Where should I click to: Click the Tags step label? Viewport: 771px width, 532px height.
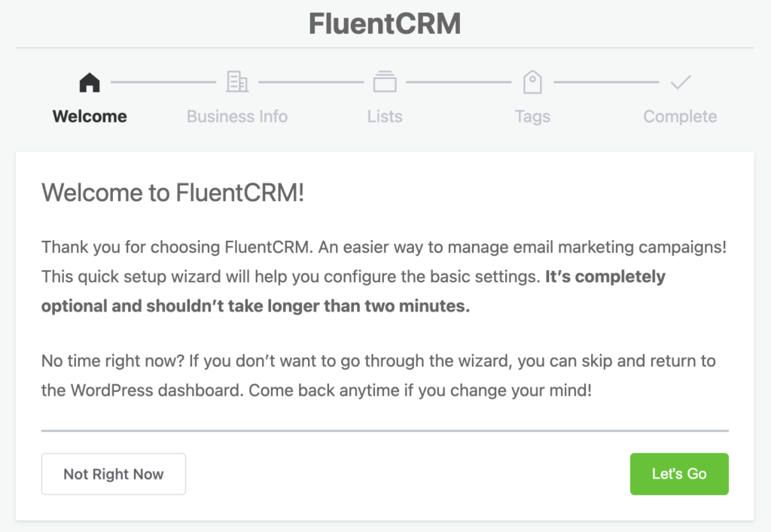coord(532,117)
